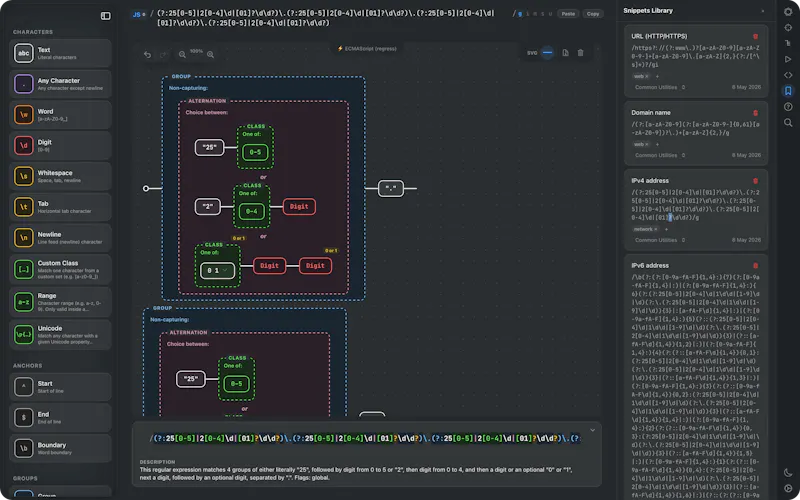Screen dimensions: 800x500
Task: Delete the IPv6 address snippet
Action: click(756, 266)
